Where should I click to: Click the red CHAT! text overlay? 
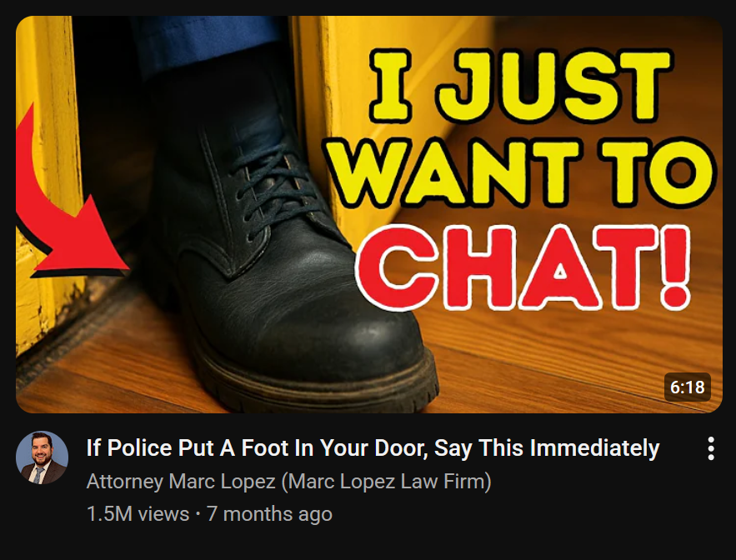[523, 267]
